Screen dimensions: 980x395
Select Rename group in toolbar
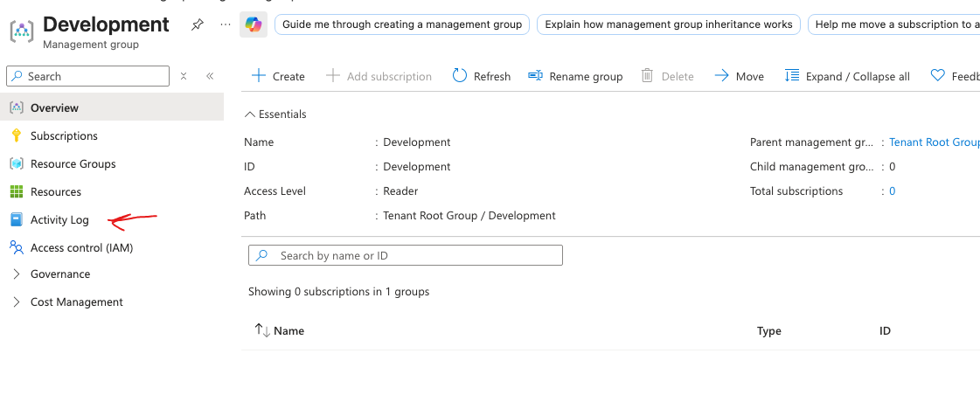coord(575,76)
